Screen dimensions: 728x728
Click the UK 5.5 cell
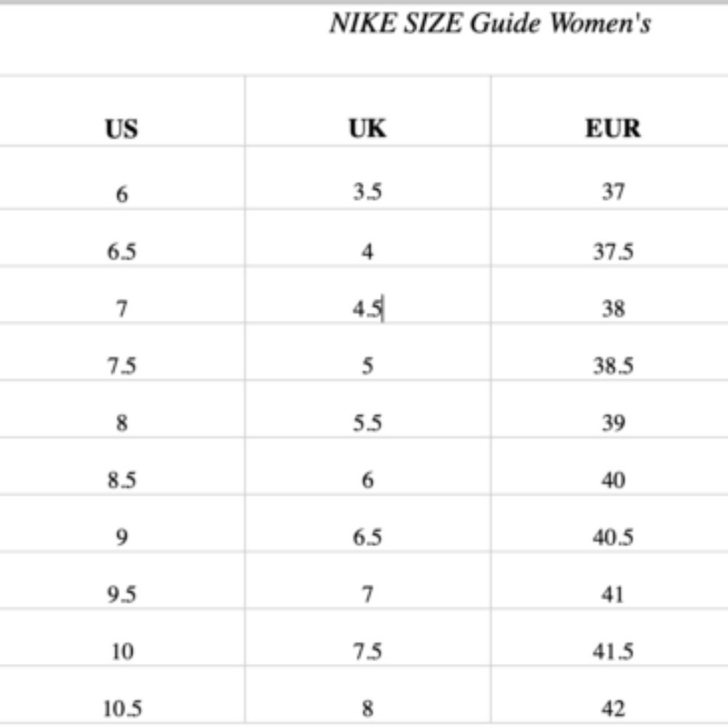click(x=368, y=423)
